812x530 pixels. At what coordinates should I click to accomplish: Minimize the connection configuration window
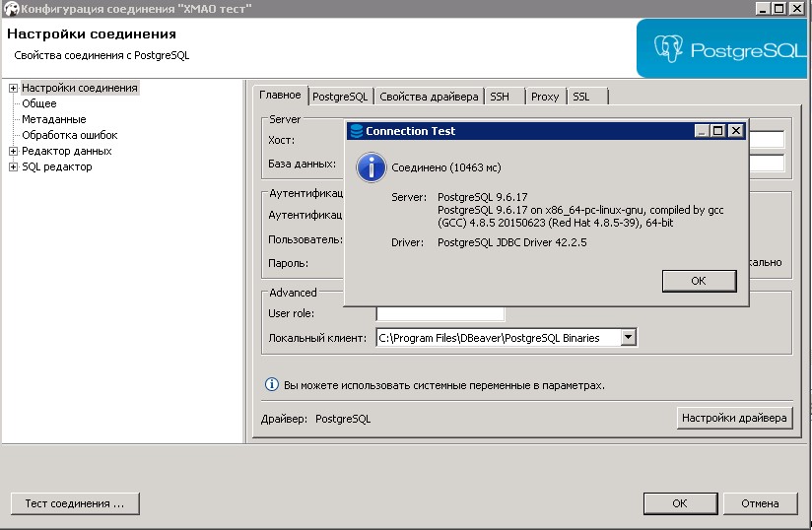click(763, 8)
